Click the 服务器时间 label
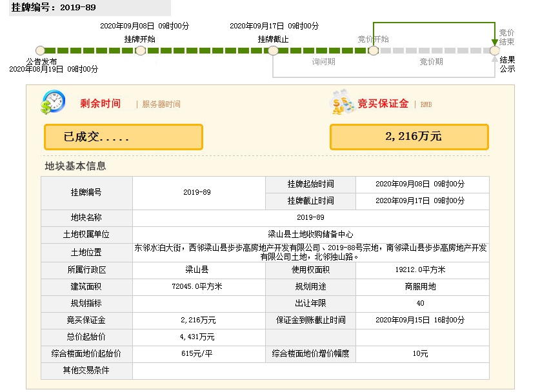 click(x=161, y=104)
